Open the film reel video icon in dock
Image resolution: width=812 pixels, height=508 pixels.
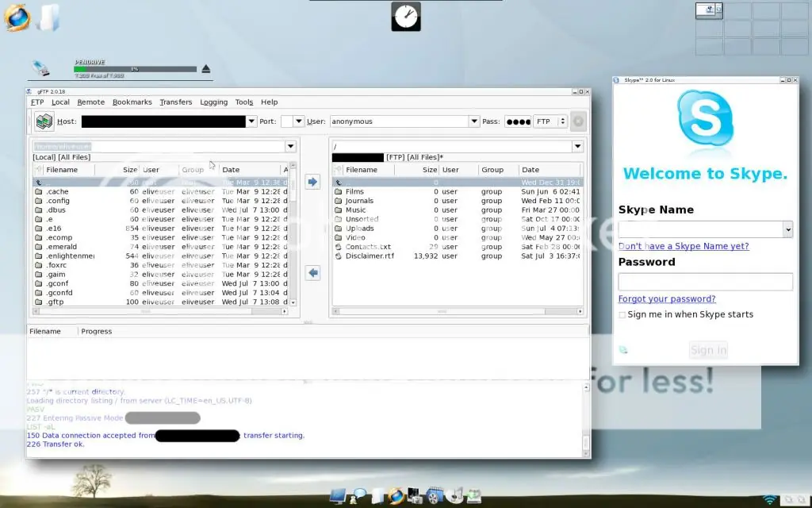click(435, 496)
